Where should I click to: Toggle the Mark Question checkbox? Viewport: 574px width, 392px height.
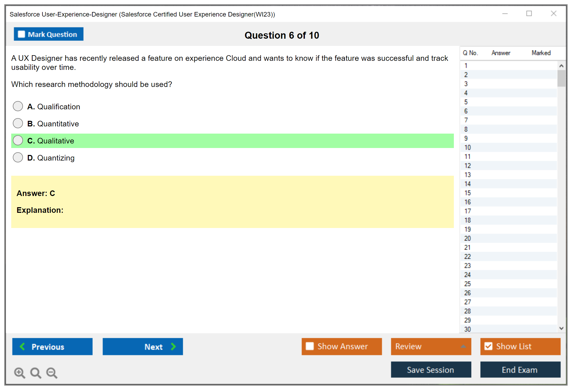pyautogui.click(x=21, y=34)
